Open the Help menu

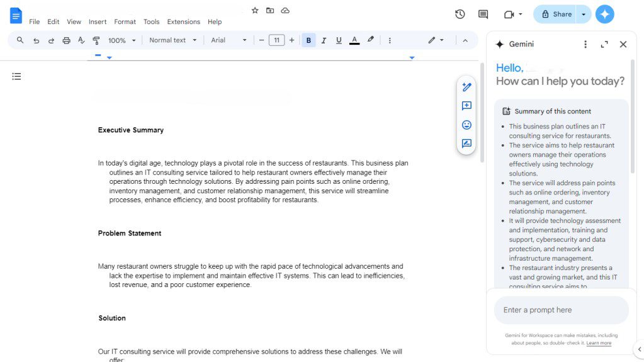pyautogui.click(x=215, y=22)
